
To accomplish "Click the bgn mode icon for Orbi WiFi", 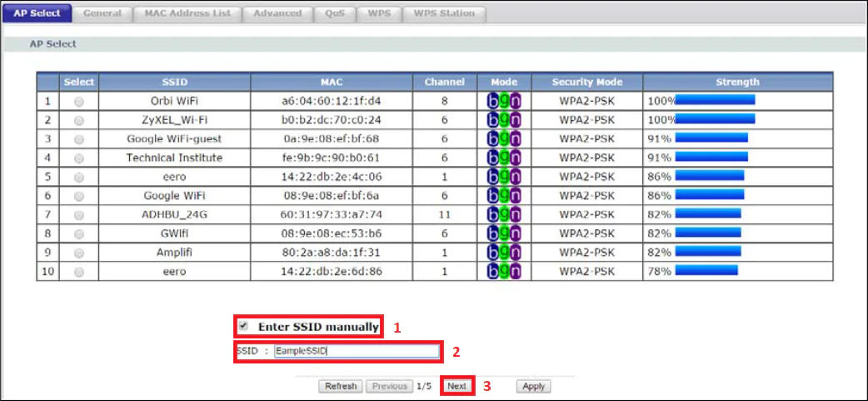I will pos(504,102).
